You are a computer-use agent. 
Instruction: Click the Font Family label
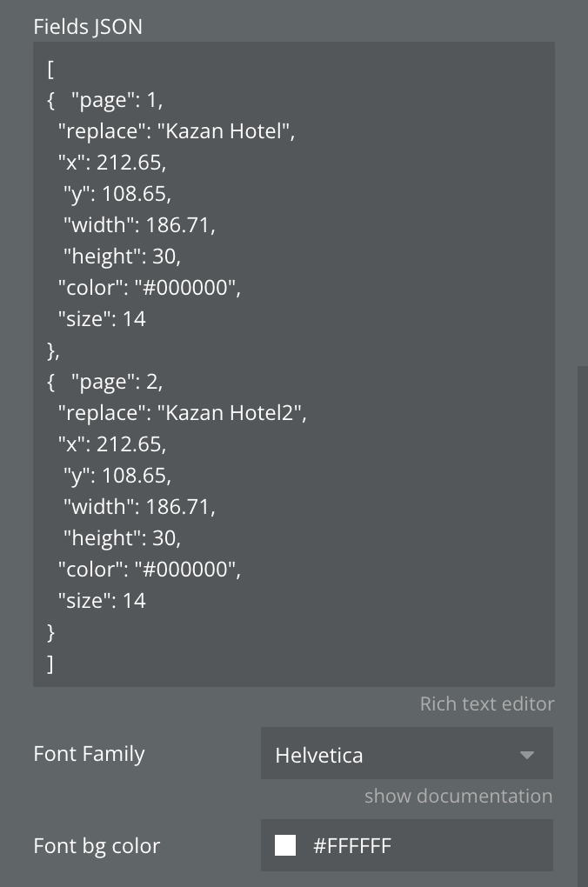tap(89, 753)
